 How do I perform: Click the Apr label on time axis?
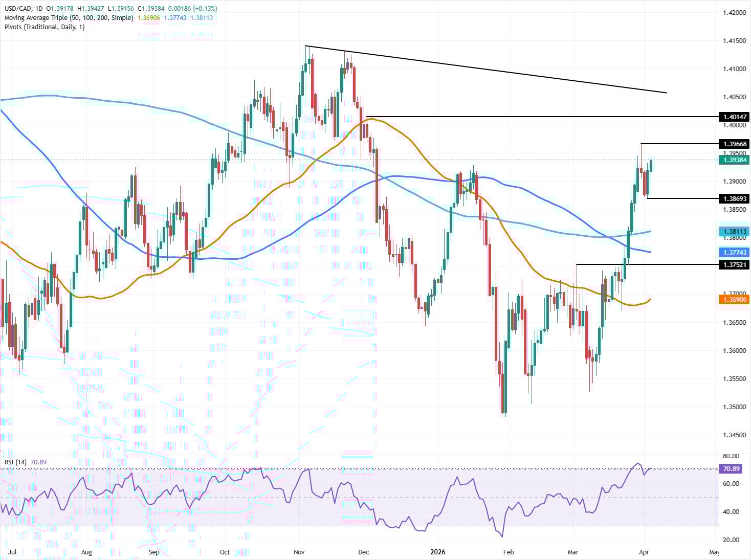tap(644, 552)
